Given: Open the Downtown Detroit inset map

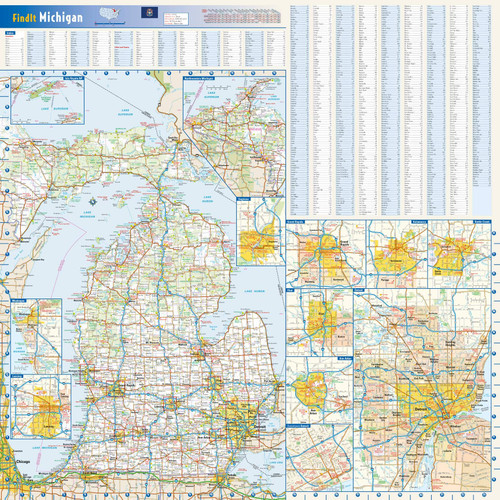Looking at the screenshot, I should coord(320,458).
